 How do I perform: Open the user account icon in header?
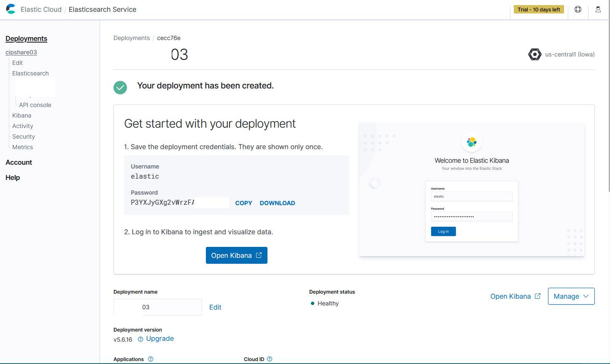pyautogui.click(x=598, y=9)
